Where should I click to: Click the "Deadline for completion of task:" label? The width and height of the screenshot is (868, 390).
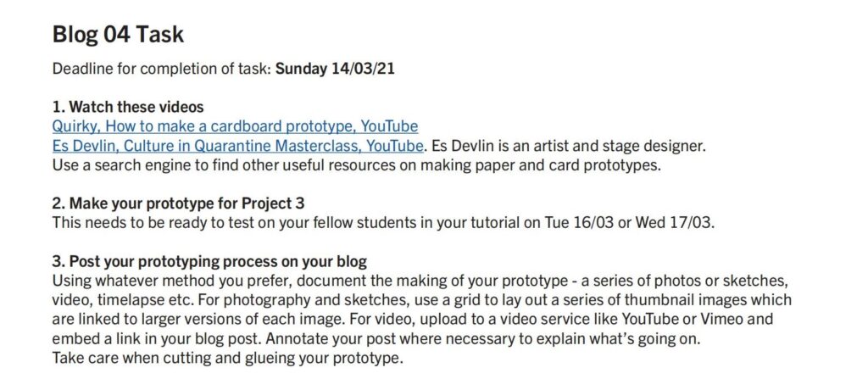pos(162,70)
